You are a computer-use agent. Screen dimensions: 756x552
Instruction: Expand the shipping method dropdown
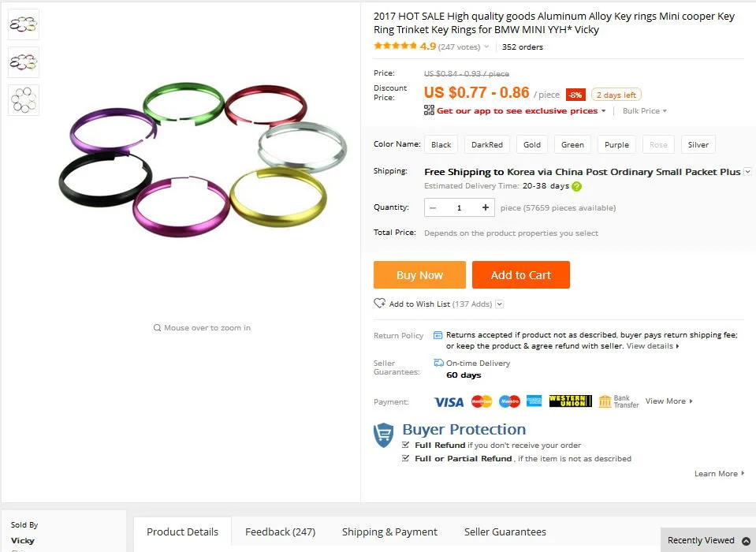747,171
